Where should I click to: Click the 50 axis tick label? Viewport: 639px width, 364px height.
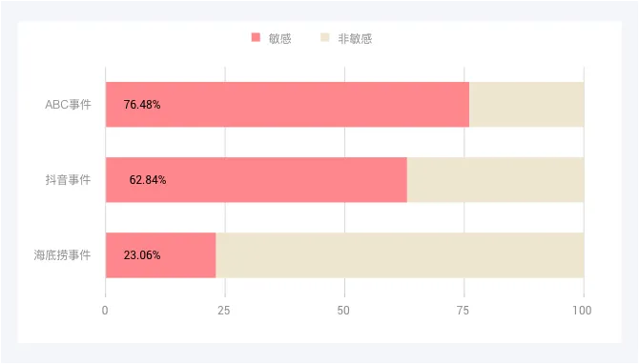343,311
